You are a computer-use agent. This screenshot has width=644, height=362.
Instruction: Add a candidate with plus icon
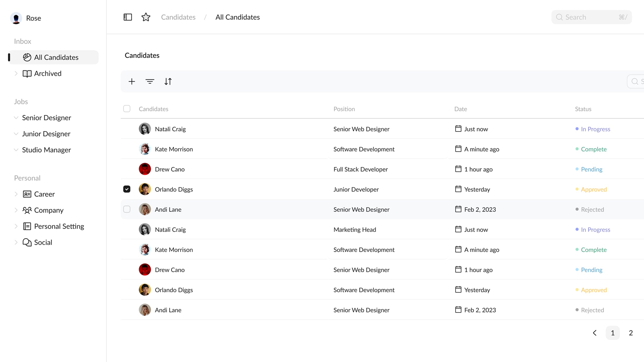click(x=132, y=82)
